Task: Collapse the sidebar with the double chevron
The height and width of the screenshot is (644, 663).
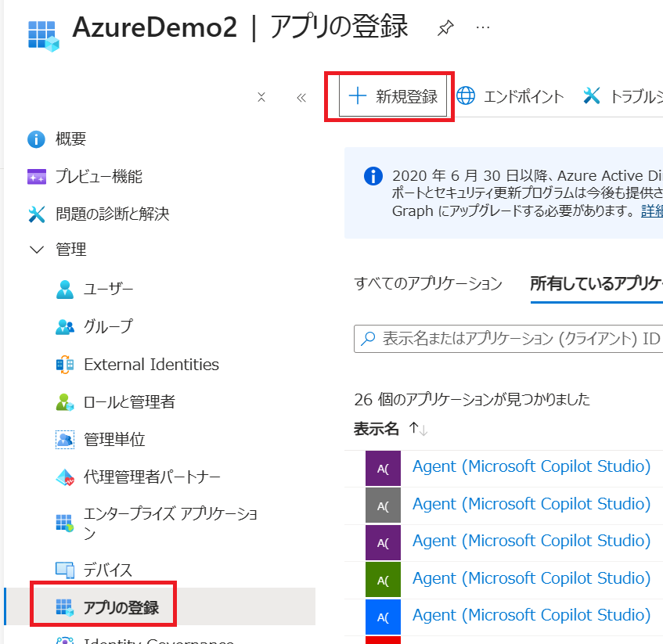Action: tap(301, 98)
